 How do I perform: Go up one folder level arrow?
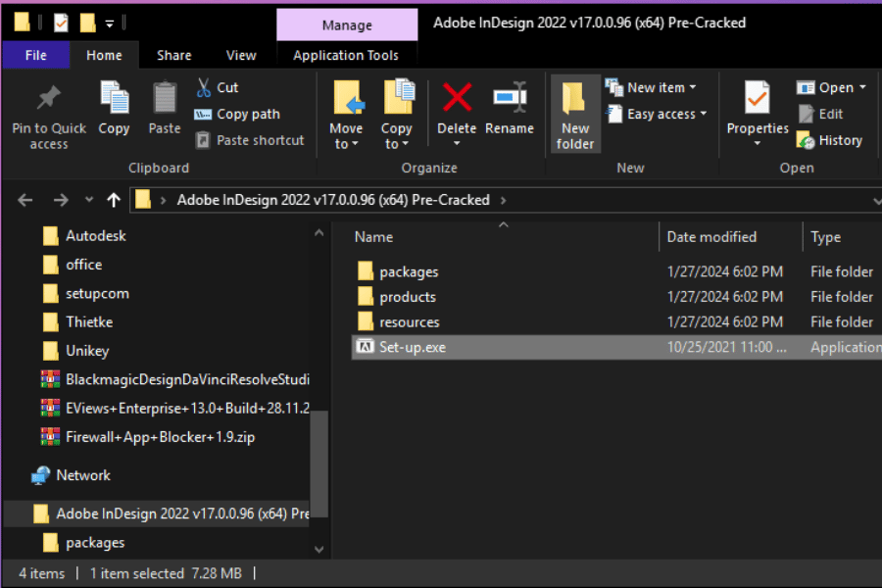(114, 200)
